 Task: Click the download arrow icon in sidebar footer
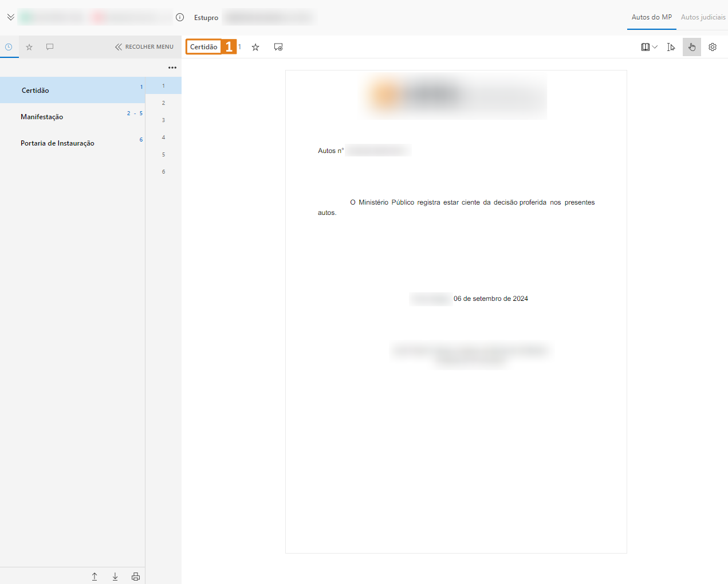tap(115, 577)
